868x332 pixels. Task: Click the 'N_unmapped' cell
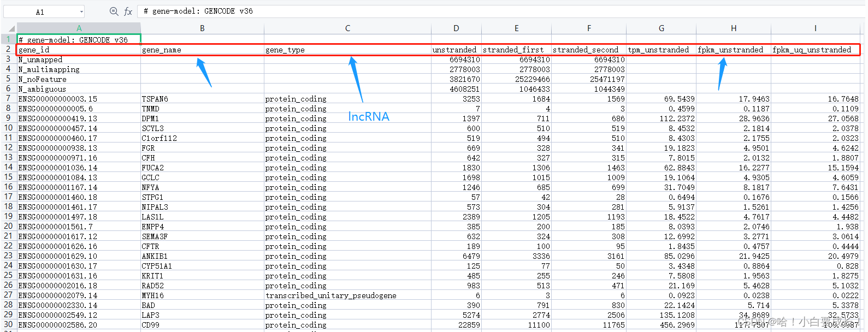point(79,60)
